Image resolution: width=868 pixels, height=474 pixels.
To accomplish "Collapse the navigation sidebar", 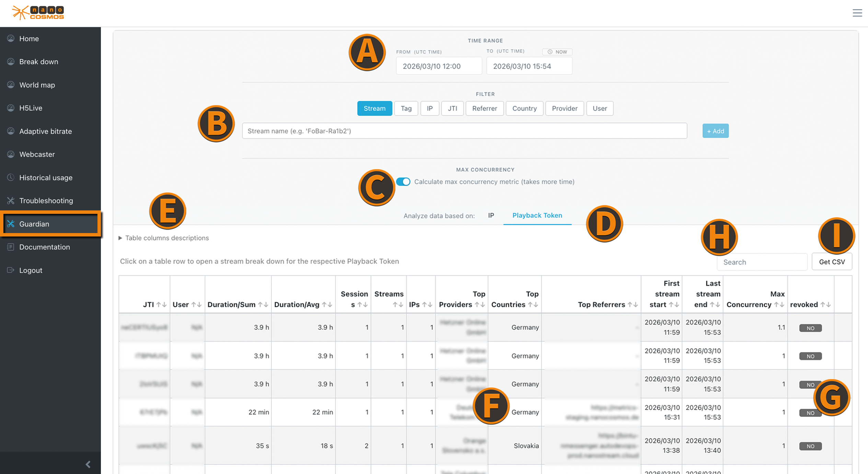I will (x=88, y=464).
